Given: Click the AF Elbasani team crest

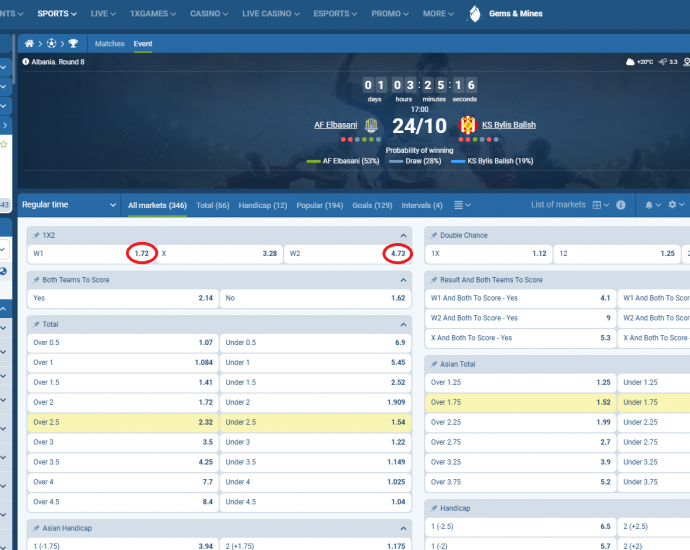Looking at the screenshot, I should [371, 125].
